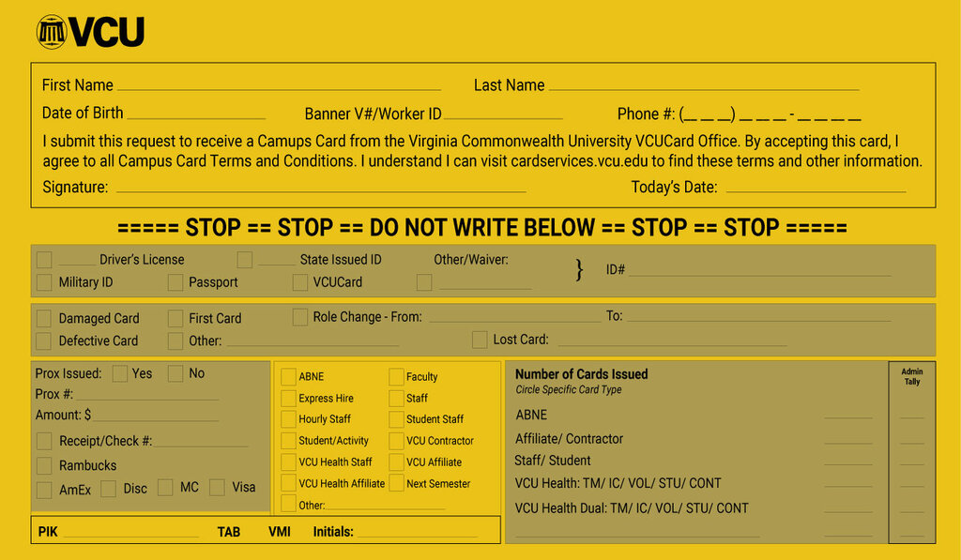Check the Next Semester box
This screenshot has width=961, height=560.
pyautogui.click(x=397, y=483)
